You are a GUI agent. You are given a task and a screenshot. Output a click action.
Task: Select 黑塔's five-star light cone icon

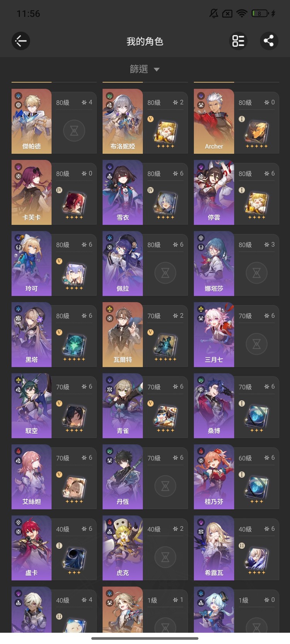(74, 347)
